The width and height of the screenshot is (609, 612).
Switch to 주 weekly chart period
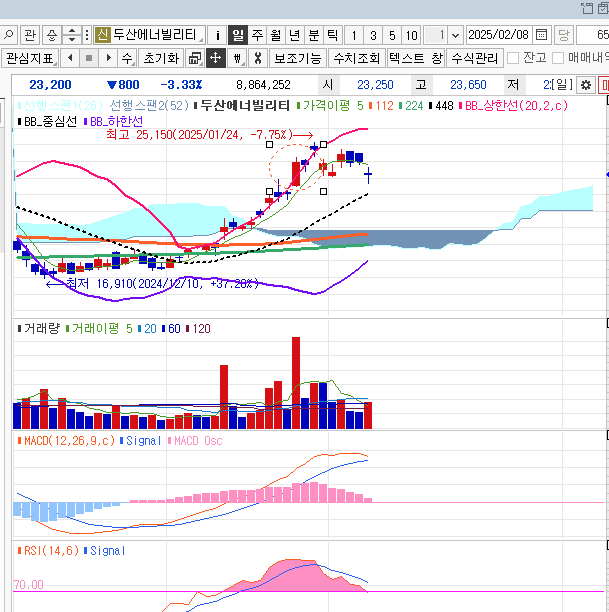[257, 35]
